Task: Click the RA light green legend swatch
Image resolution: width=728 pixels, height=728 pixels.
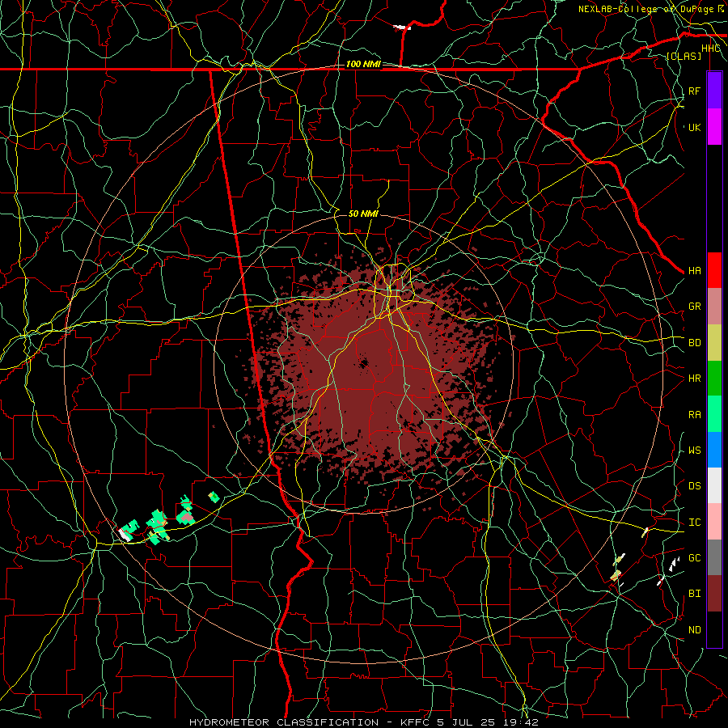Action: [x=714, y=414]
